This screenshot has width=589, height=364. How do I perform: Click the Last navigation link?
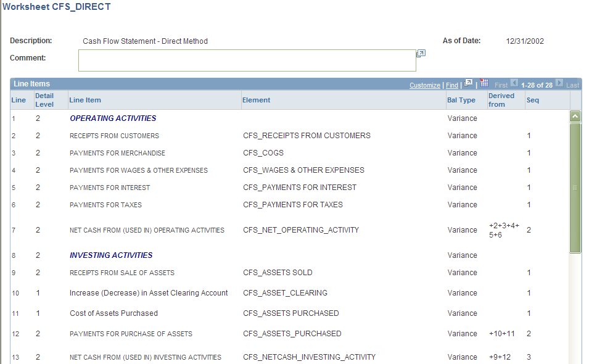[x=572, y=85]
